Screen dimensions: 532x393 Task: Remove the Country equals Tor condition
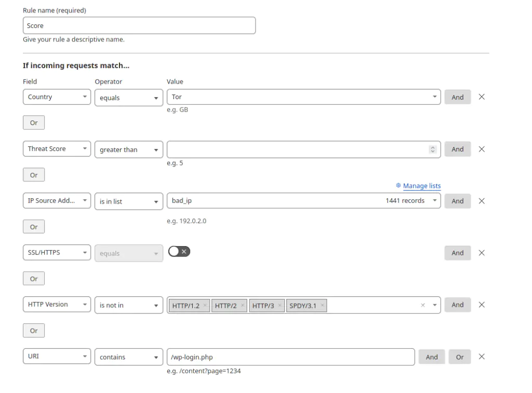[482, 97]
